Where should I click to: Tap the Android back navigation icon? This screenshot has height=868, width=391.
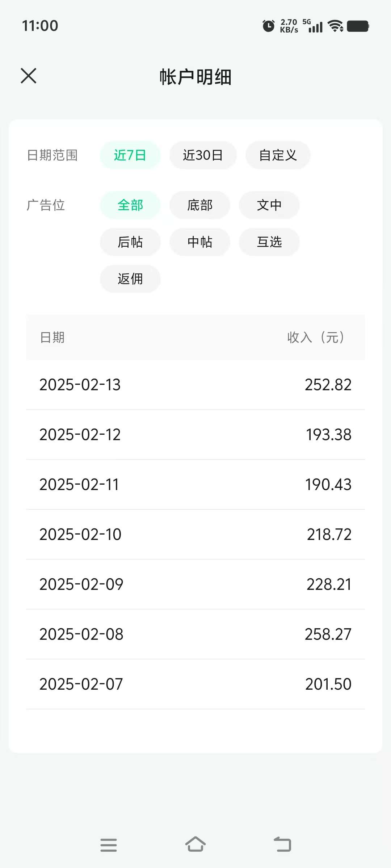(x=282, y=844)
